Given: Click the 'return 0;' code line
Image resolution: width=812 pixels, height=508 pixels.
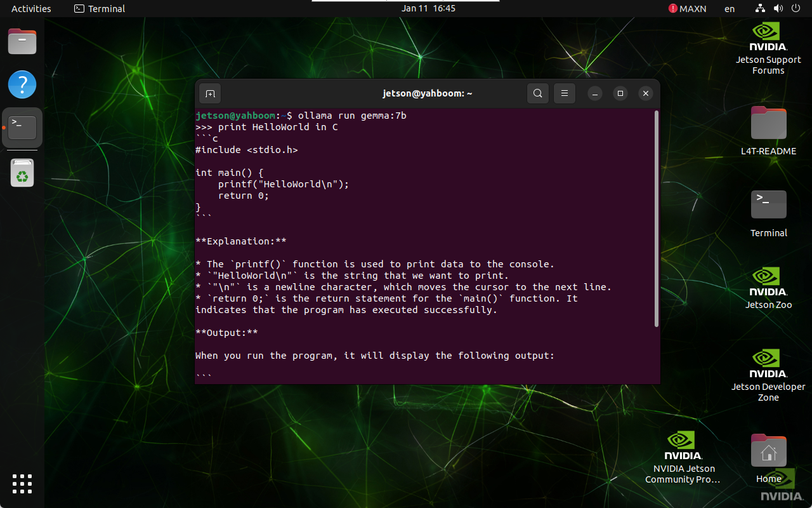Looking at the screenshot, I should click(x=244, y=196).
